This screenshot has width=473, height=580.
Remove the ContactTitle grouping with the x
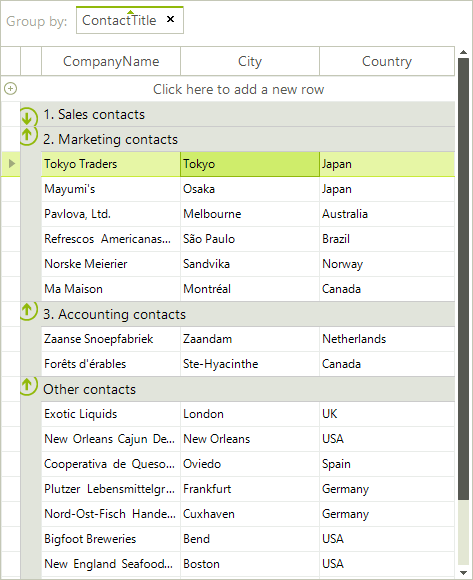(x=170, y=19)
